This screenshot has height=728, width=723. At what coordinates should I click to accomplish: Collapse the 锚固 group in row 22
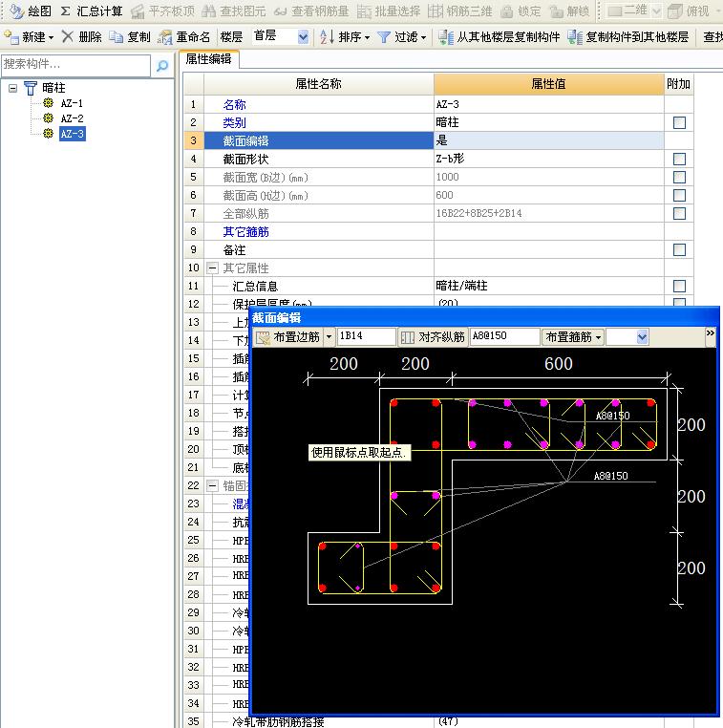(212, 486)
